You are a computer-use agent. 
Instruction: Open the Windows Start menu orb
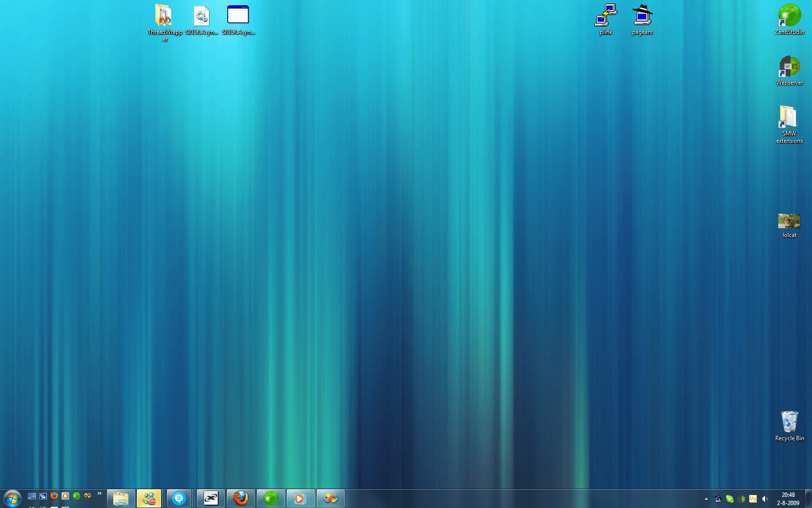13,498
